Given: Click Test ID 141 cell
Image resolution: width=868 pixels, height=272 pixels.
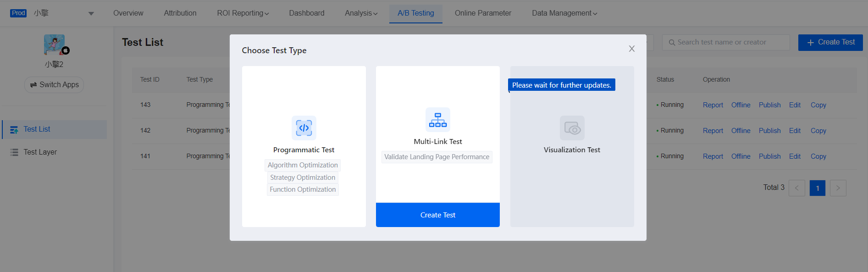Looking at the screenshot, I should (145, 156).
